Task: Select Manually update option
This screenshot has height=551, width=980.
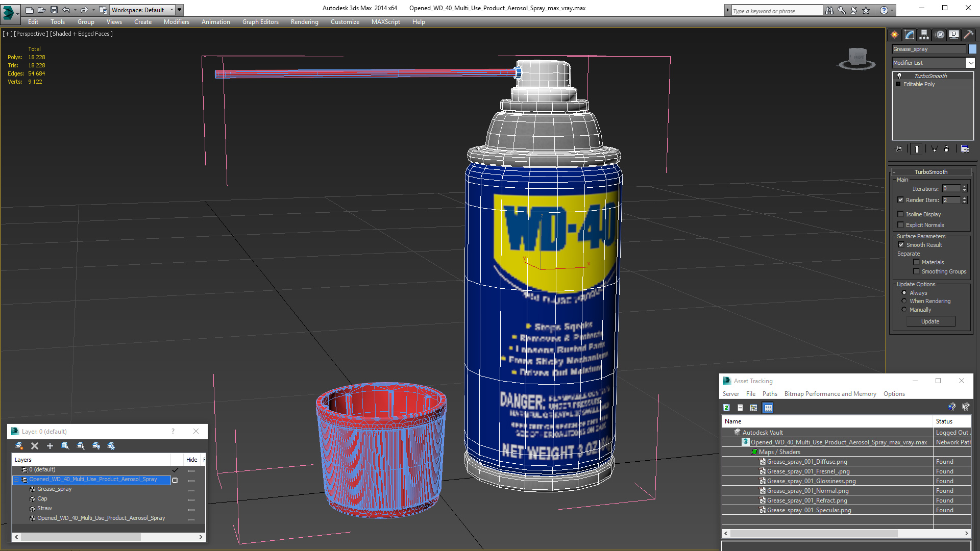Action: pos(904,310)
